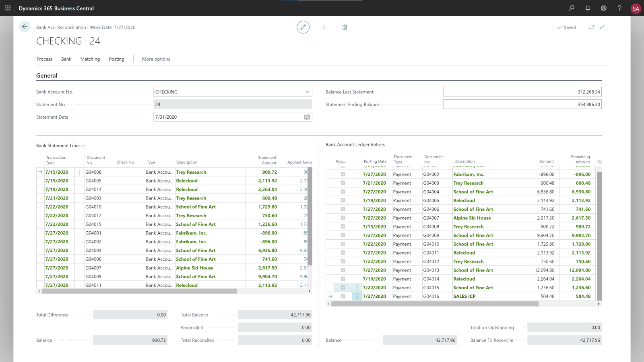Screen dimensions: 644x362
Task: Toggle Applied checkbox for ledger entry G04011
Action: point(343,253)
